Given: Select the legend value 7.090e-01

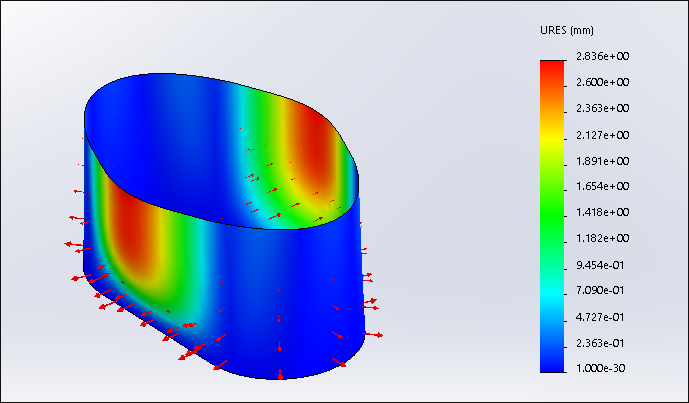Looking at the screenshot, I should click(x=600, y=290).
